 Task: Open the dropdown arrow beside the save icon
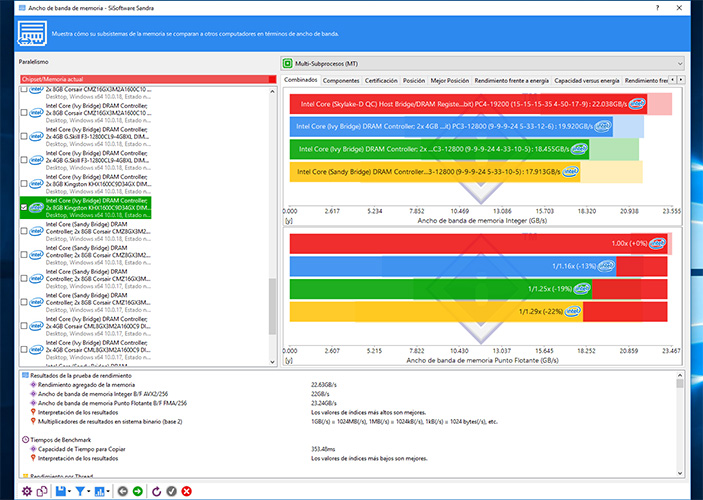click(x=69, y=491)
